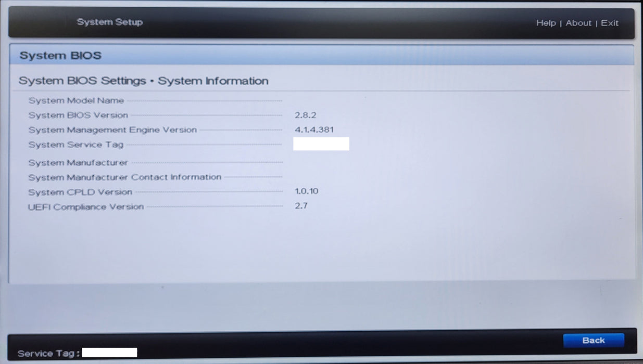Click the Service Tag footer label
Viewport: 643px width, 364px height.
(49, 354)
